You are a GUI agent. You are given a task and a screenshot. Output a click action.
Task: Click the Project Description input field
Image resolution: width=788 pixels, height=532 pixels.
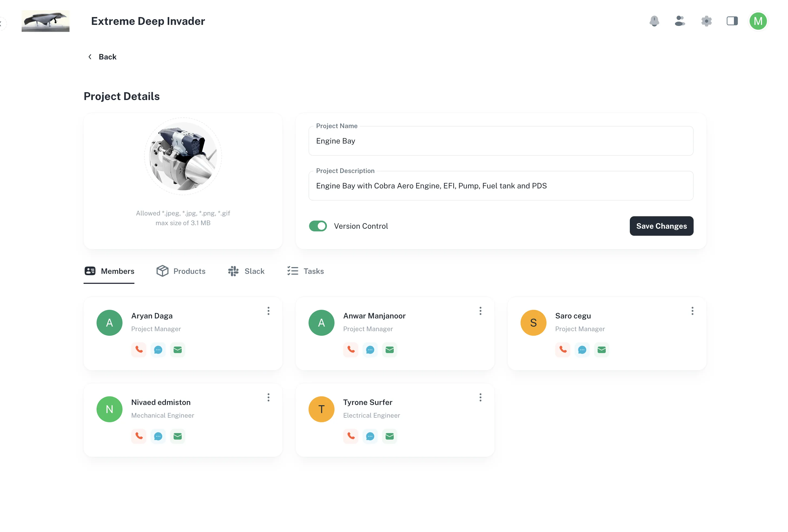pos(501,185)
